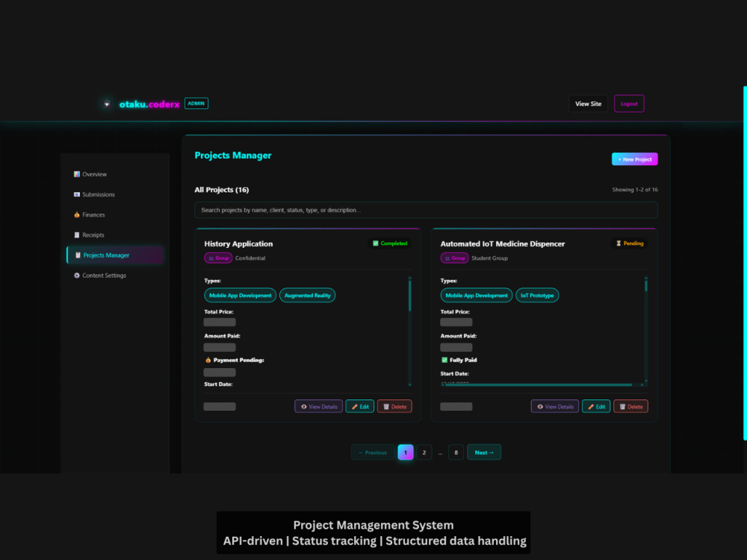Image resolution: width=747 pixels, height=560 pixels.
Task: Go to the Next page
Action: point(484,452)
